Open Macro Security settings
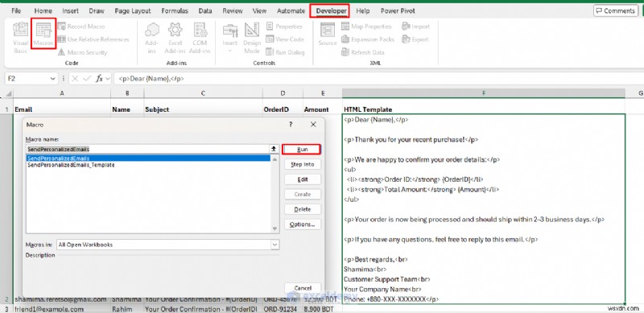 83,52
